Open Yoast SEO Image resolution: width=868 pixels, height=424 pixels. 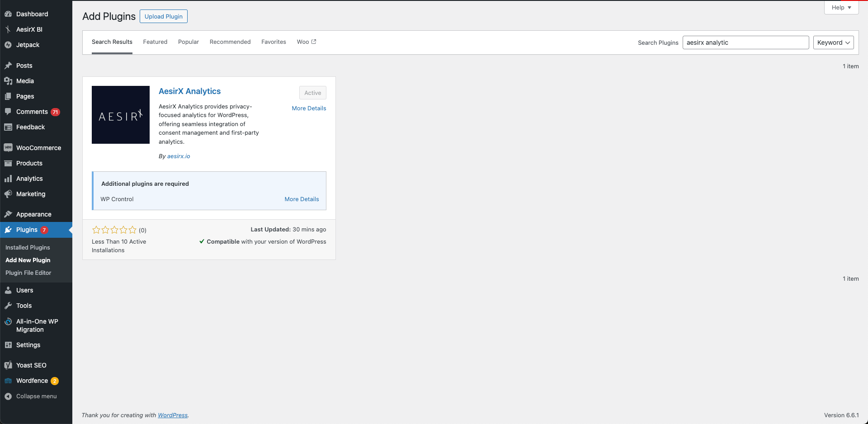coord(31,365)
